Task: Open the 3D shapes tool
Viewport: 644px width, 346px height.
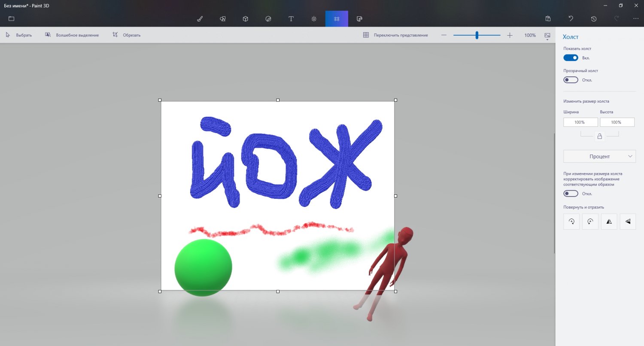Action: (245, 19)
